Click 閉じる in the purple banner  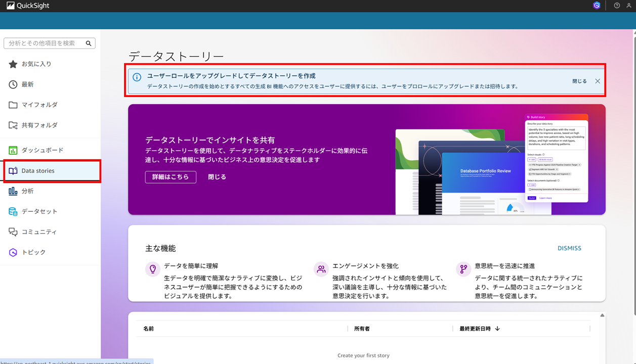click(217, 177)
